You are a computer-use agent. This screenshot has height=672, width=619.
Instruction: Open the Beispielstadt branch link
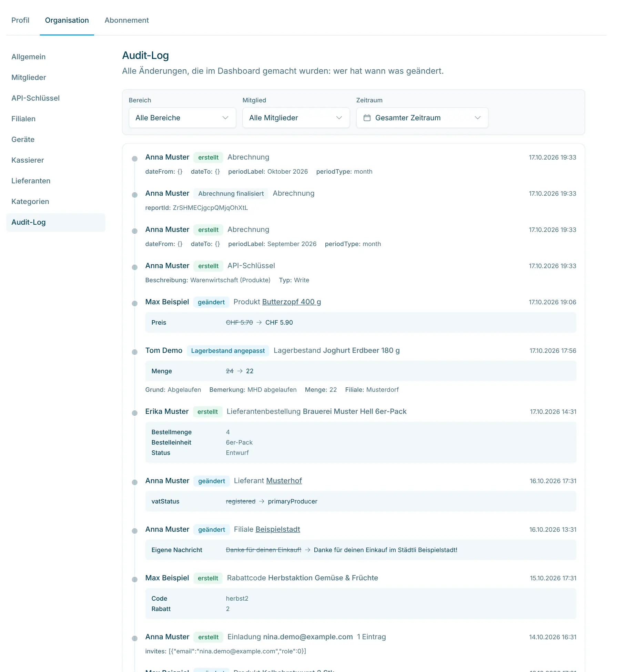point(278,529)
